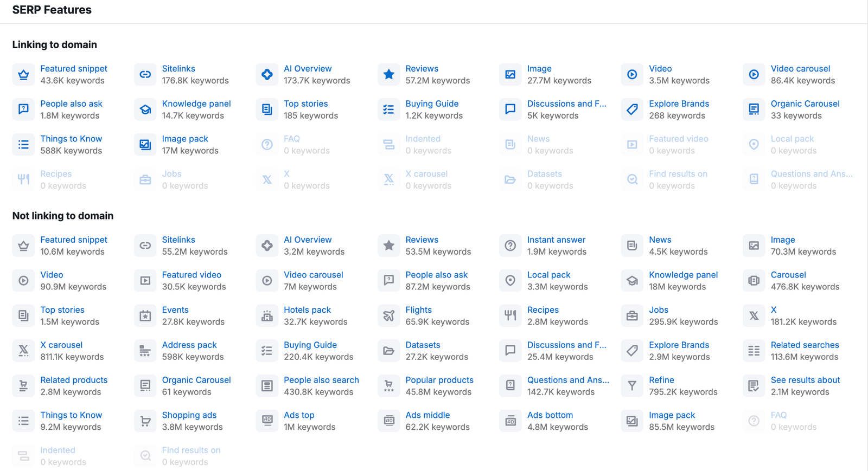Open the Related products link

pyautogui.click(x=74, y=380)
